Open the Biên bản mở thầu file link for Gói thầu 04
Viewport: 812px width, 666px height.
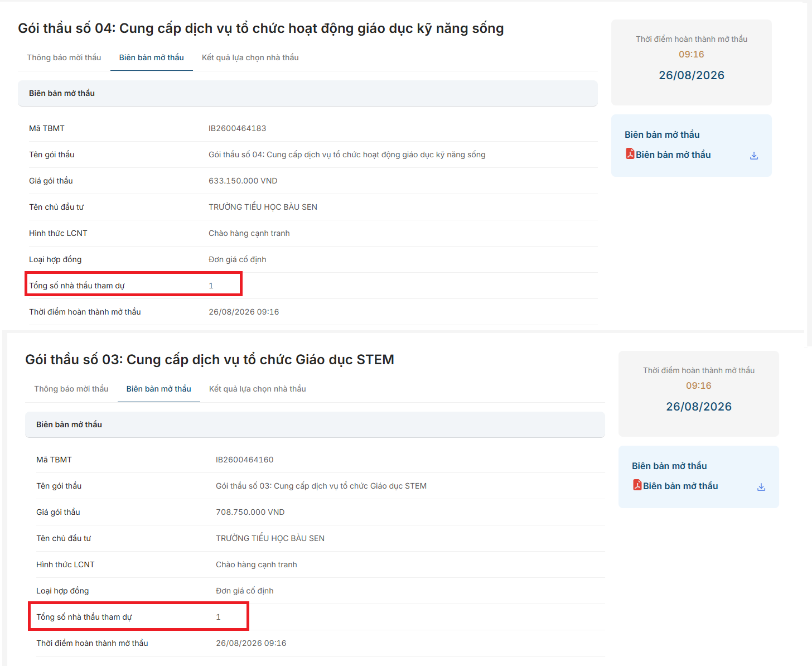pos(673,155)
